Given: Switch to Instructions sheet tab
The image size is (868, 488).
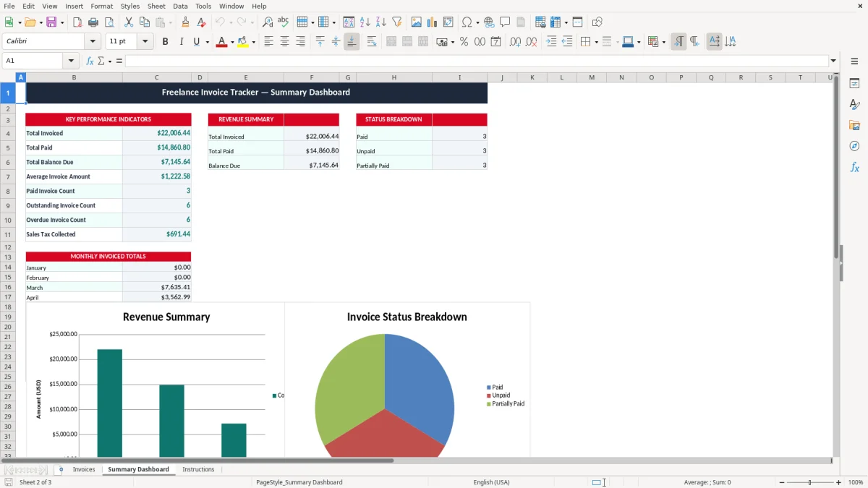Looking at the screenshot, I should click(x=198, y=469).
